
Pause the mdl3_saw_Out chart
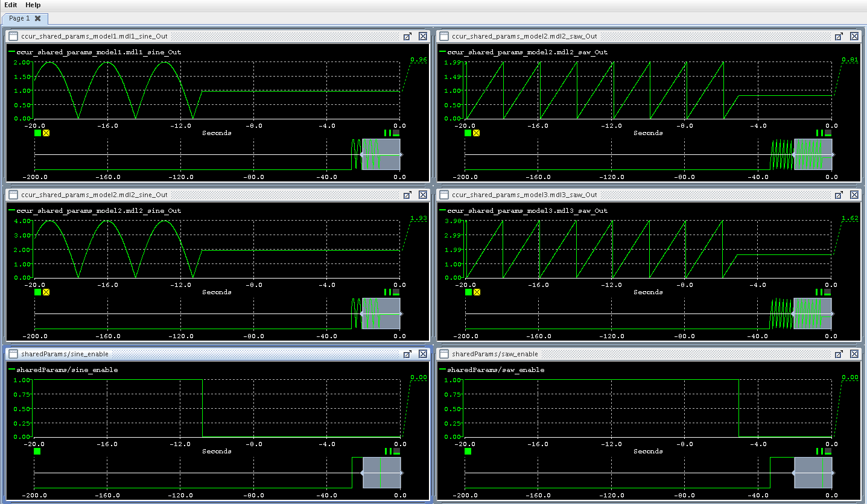(819, 292)
